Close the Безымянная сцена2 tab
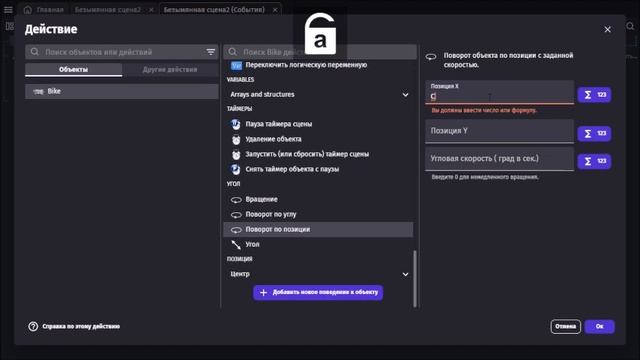This screenshot has width=640, height=360. click(151, 9)
